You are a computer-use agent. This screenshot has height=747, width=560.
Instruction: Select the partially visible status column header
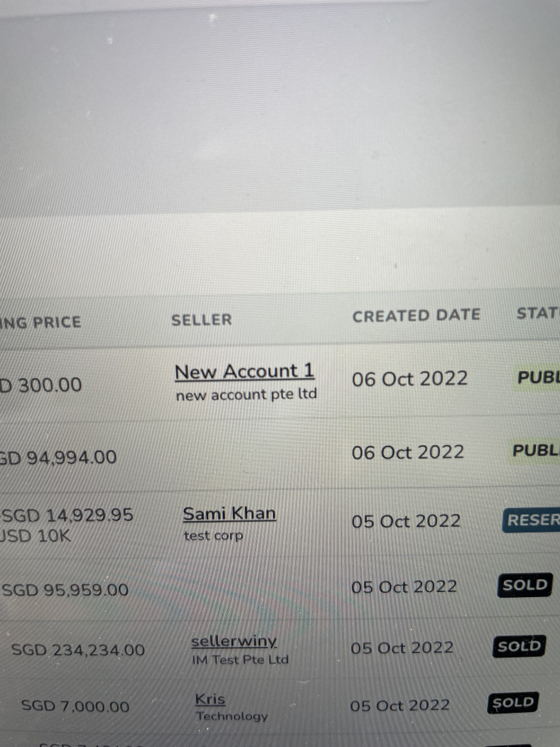538,313
